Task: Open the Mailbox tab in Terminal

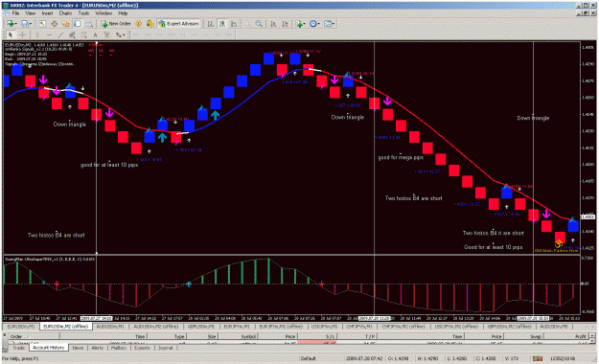Action: coord(119,348)
